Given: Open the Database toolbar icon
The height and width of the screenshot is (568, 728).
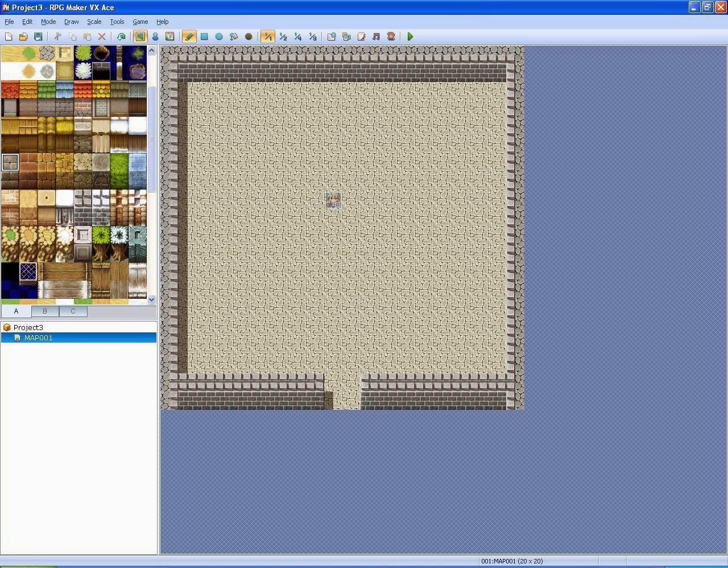Looking at the screenshot, I should [x=332, y=36].
